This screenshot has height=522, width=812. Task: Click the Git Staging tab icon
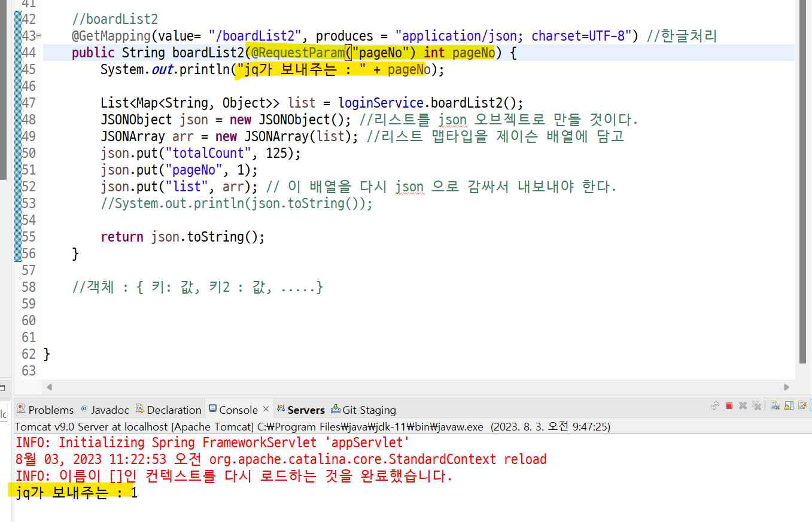tap(336, 409)
